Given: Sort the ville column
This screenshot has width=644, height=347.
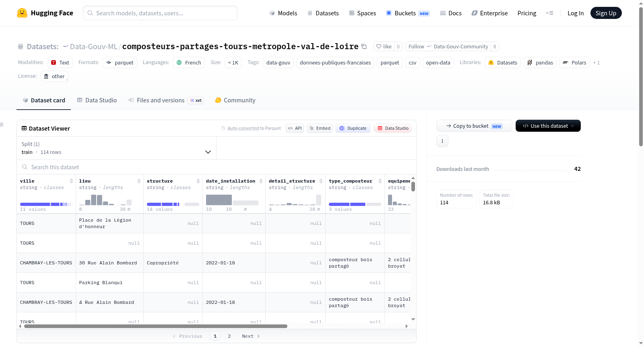Looking at the screenshot, I should click(71, 181).
